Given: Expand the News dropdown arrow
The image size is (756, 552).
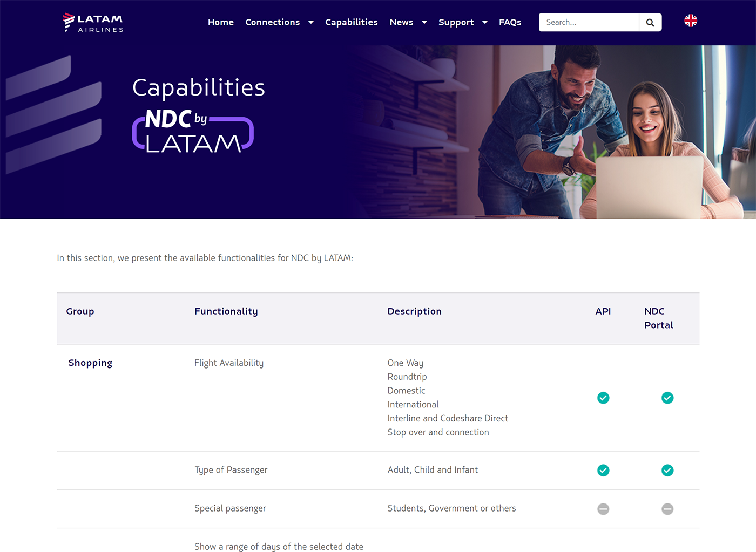Looking at the screenshot, I should click(x=424, y=22).
